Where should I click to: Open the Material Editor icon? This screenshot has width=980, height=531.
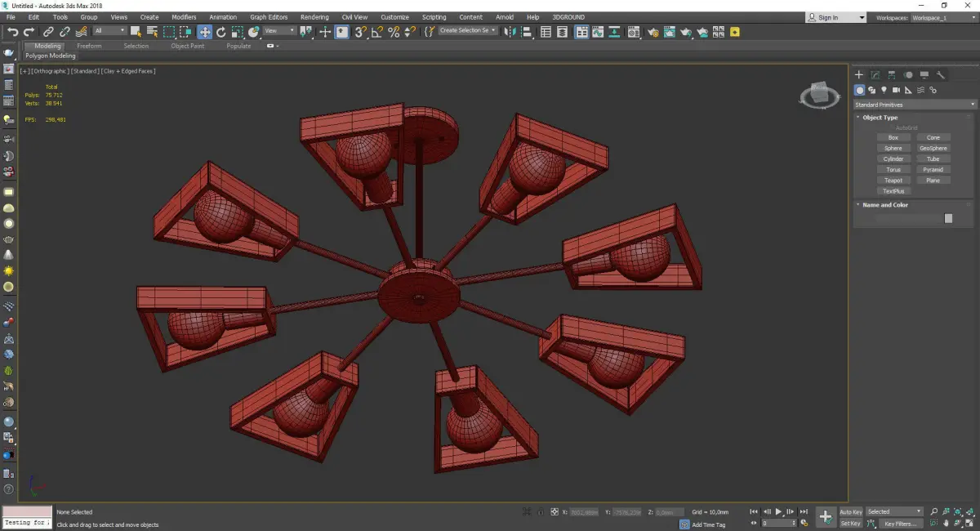[x=634, y=32]
